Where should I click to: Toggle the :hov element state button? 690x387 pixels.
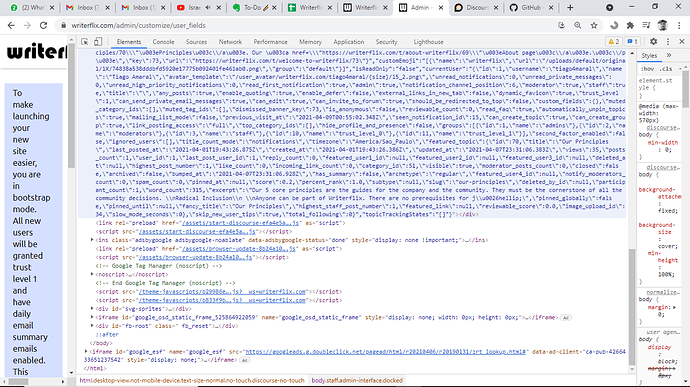coord(647,69)
